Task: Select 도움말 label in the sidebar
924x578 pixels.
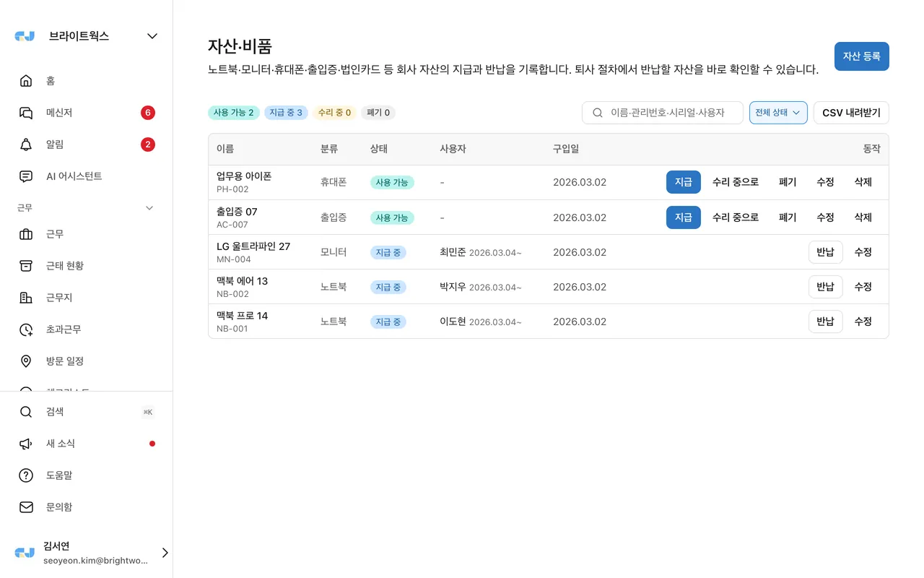Action: (59, 475)
